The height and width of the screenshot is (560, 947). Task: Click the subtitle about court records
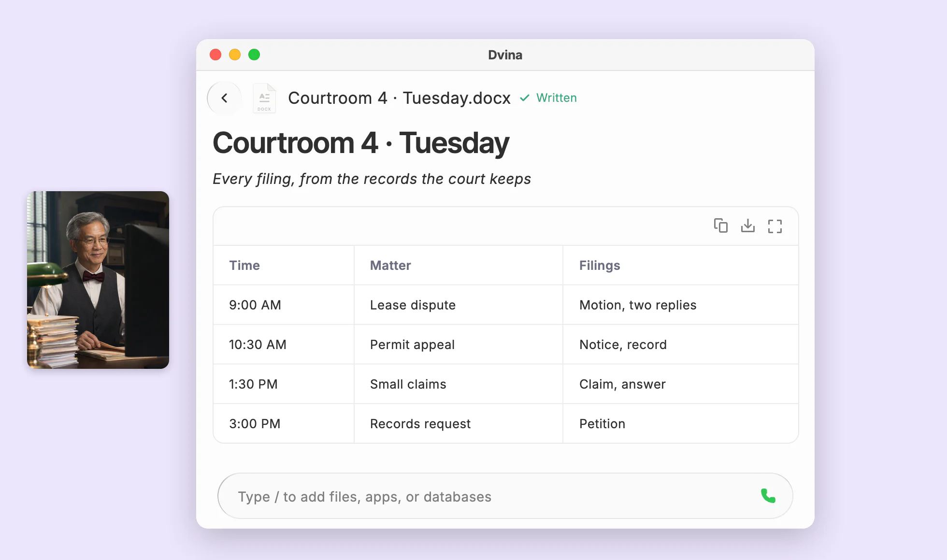[x=372, y=179]
